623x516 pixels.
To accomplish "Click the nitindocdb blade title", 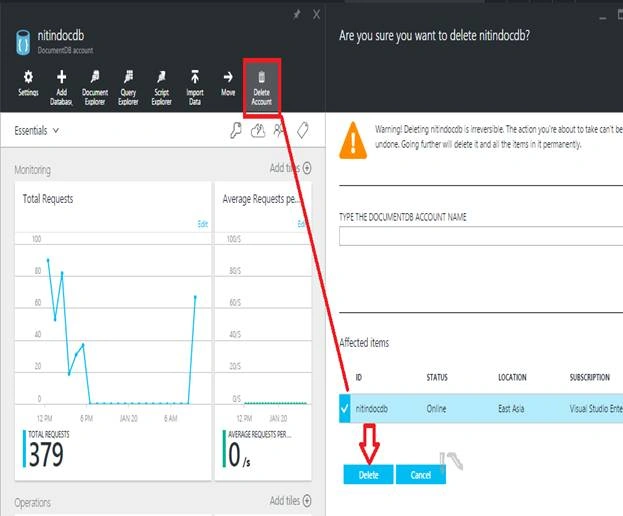I will pos(61,35).
